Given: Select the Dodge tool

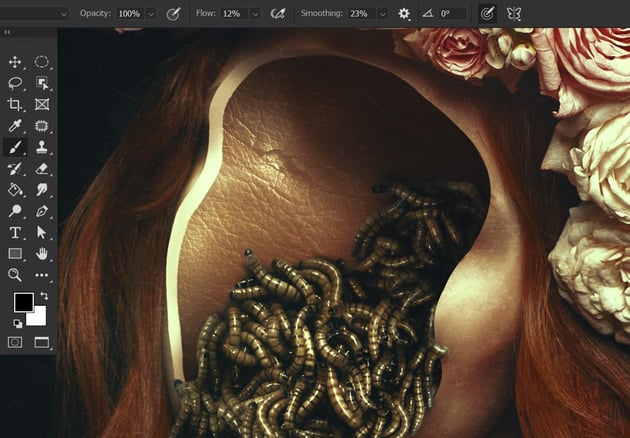Looking at the screenshot, I should (x=15, y=211).
